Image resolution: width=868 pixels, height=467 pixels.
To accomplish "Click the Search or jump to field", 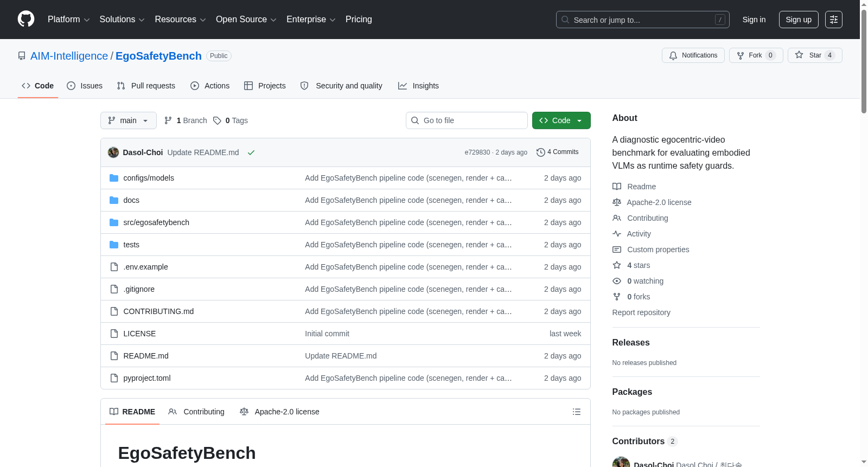I will (643, 20).
